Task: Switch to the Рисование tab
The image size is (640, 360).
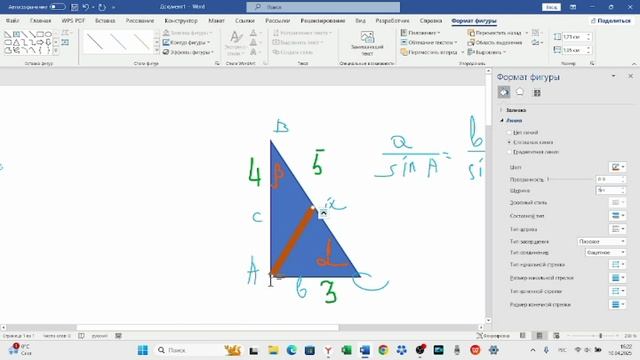Action: [140, 20]
